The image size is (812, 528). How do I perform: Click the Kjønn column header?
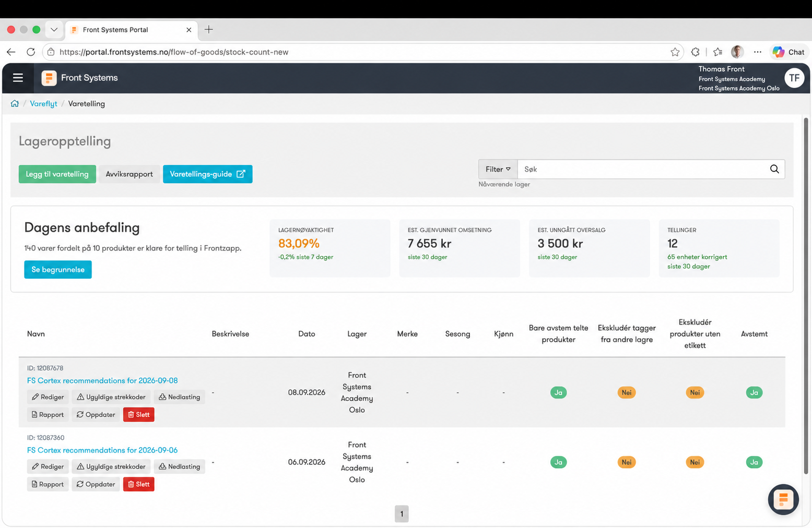503,334
